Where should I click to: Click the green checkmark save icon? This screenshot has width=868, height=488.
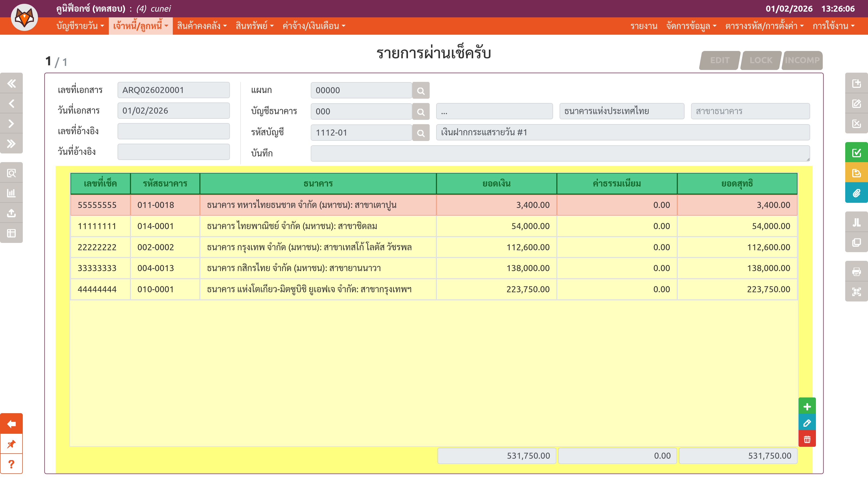[x=856, y=153]
